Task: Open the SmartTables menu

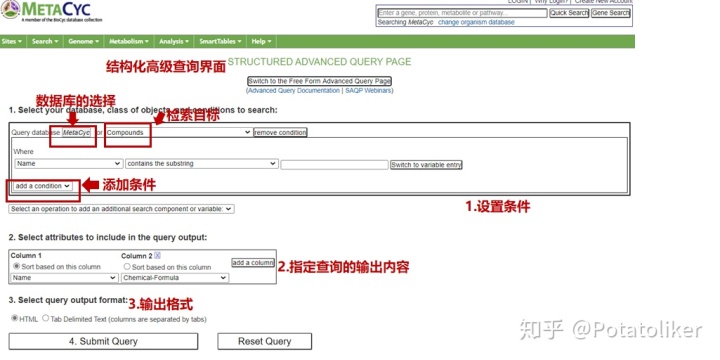Action: coord(220,41)
